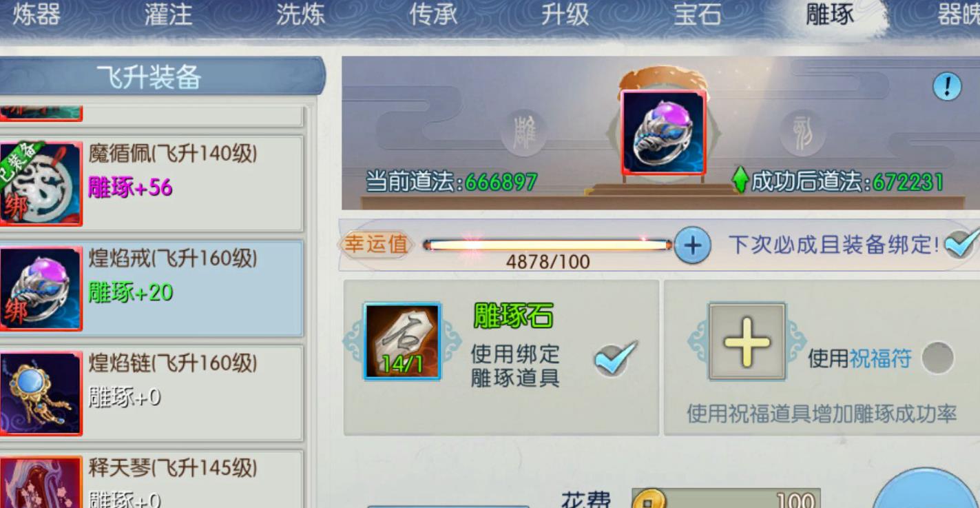Screen dimensions: 980x508
Task: Click the 幸运值 luck progress bar
Action: [548, 245]
